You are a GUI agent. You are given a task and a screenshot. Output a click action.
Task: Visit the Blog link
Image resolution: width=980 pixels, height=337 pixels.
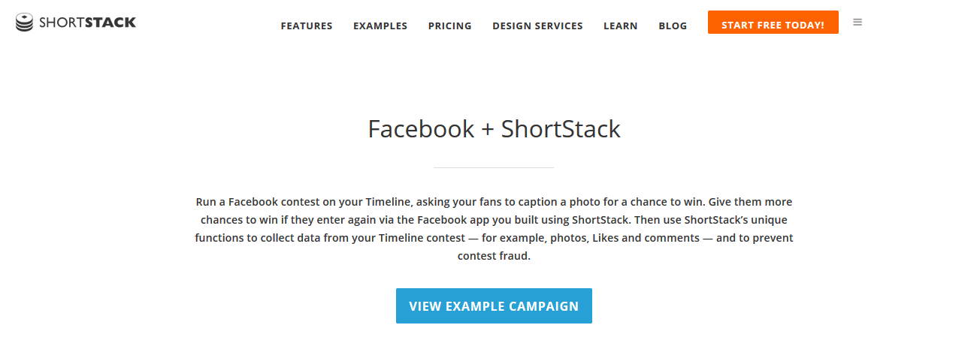pyautogui.click(x=673, y=26)
